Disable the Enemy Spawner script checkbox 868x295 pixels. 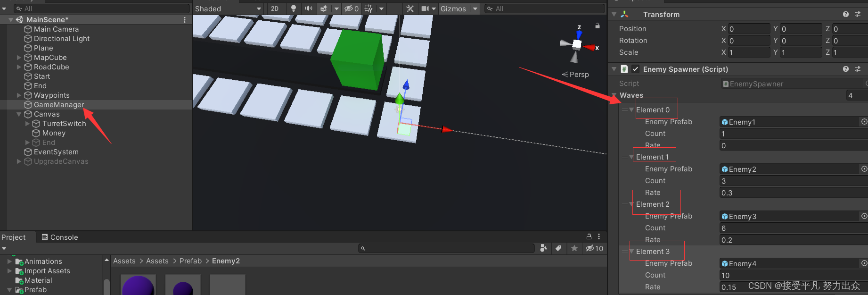pos(635,69)
